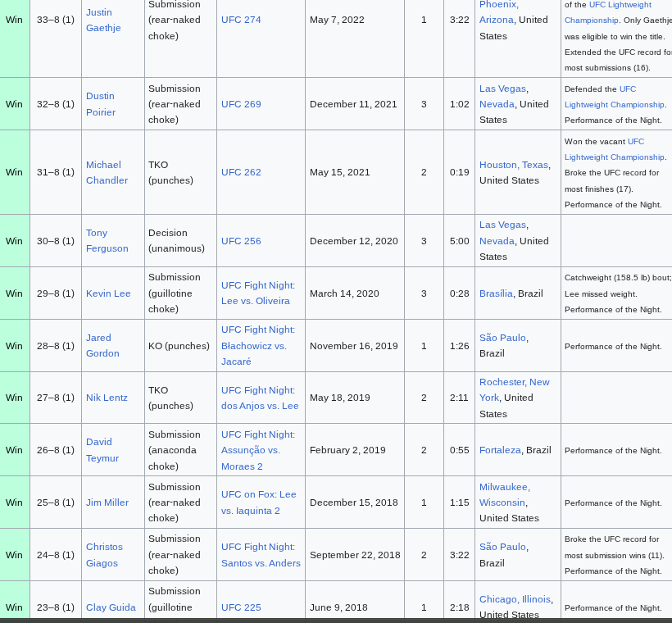Open UFC Fight Night: dos Anjos vs. Lee
The width and height of the screenshot is (672, 623).
260,398
